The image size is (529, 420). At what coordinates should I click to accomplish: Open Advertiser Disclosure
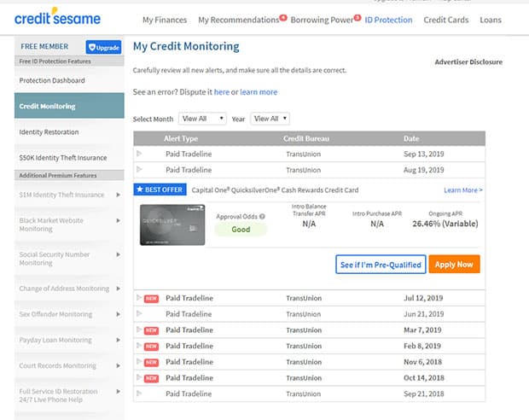pos(468,61)
